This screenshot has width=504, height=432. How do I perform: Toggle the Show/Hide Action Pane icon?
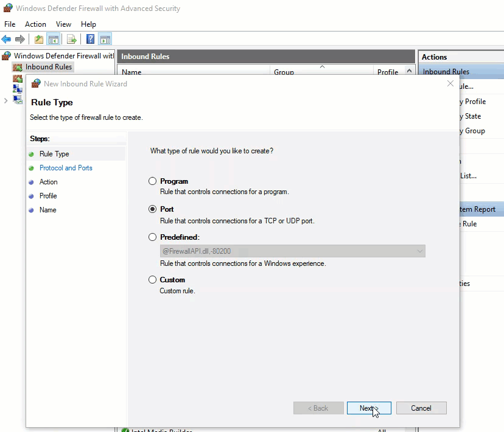coord(105,40)
